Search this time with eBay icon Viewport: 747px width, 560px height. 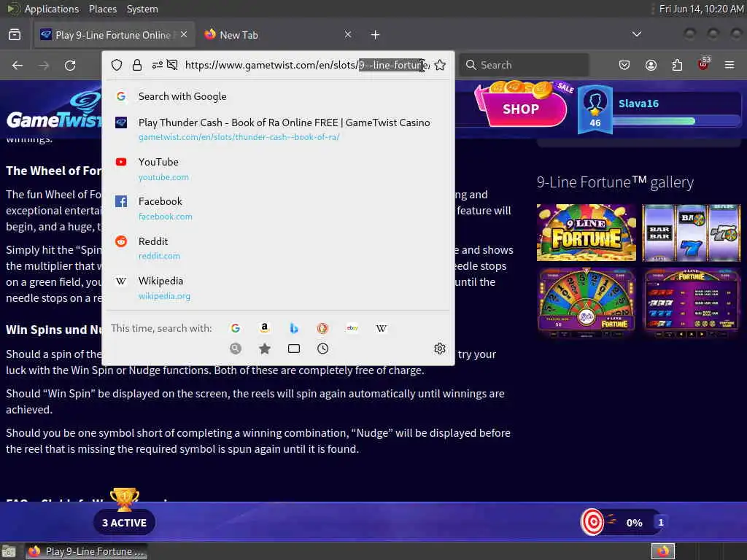coord(352,328)
